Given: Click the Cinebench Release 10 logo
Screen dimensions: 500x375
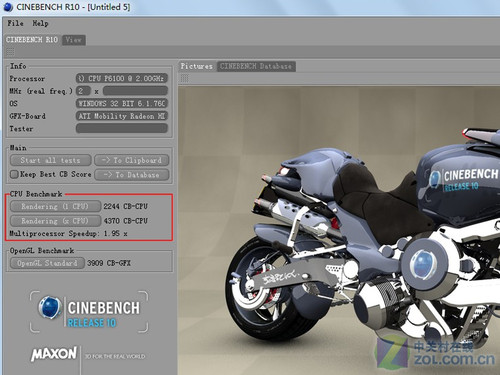Looking at the screenshot, I should pyautogui.click(x=89, y=312).
